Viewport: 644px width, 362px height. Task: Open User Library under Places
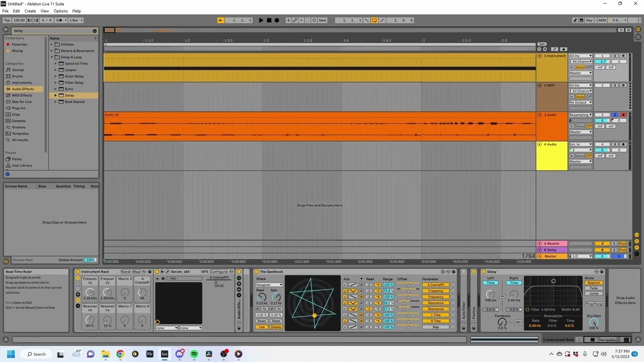click(x=23, y=165)
